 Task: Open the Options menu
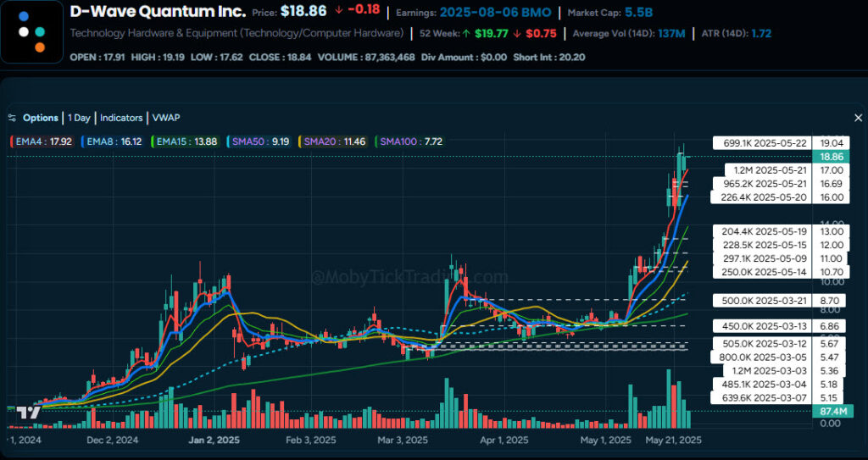[41, 118]
